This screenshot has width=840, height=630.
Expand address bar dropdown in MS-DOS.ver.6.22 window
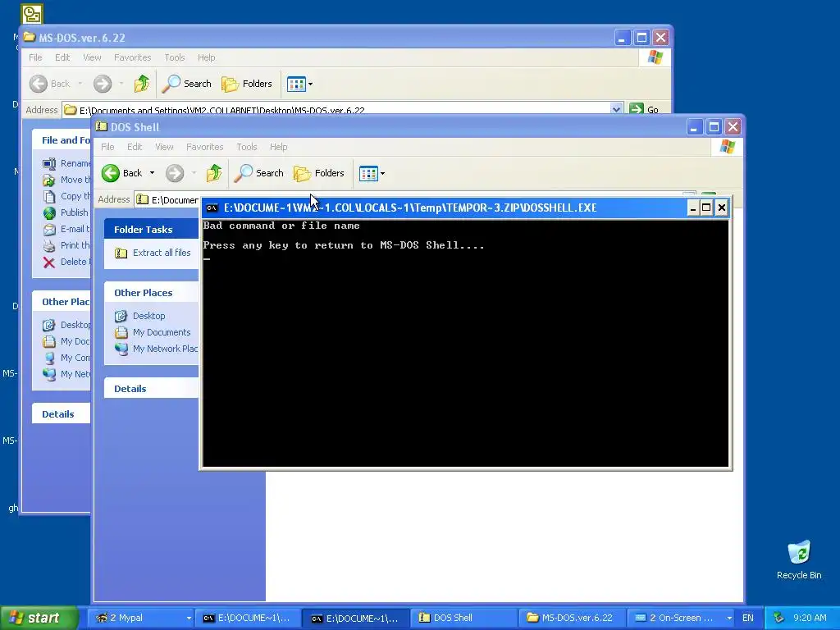pos(616,109)
